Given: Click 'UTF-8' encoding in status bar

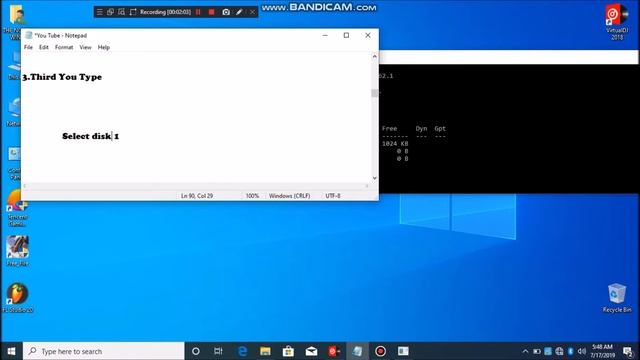Looking at the screenshot, I should tap(333, 196).
